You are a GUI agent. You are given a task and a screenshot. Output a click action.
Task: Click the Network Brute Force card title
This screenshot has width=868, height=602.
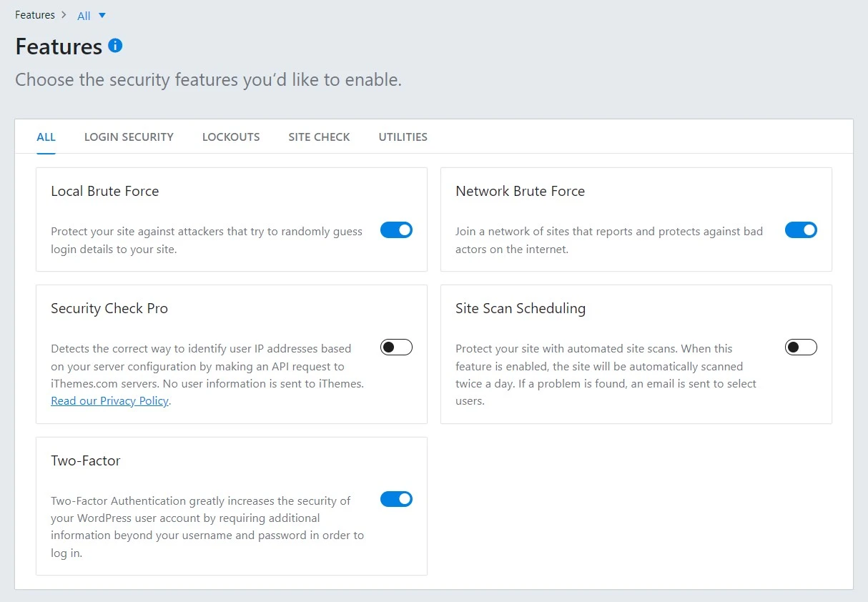pyautogui.click(x=520, y=191)
